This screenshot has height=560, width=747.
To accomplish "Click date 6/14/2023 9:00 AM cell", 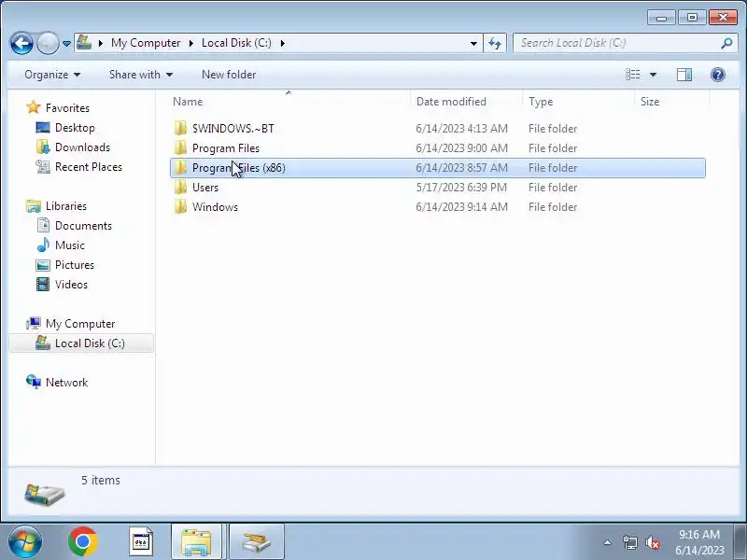I will [x=461, y=148].
